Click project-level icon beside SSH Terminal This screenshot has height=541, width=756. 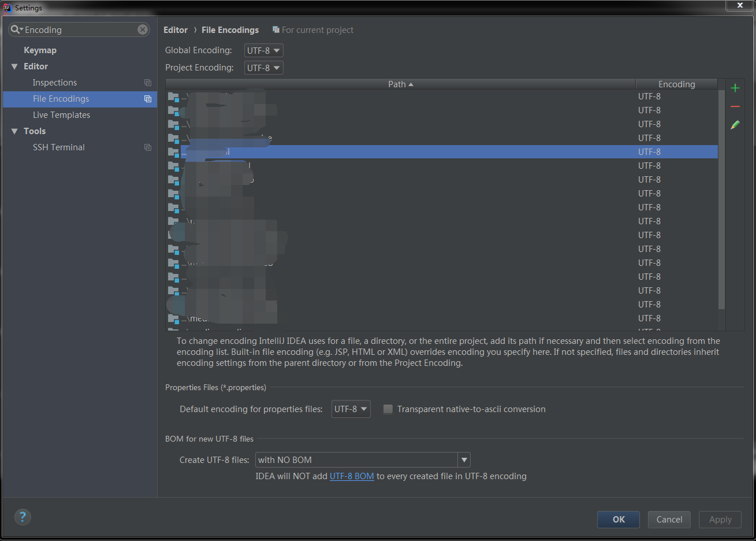tap(148, 147)
